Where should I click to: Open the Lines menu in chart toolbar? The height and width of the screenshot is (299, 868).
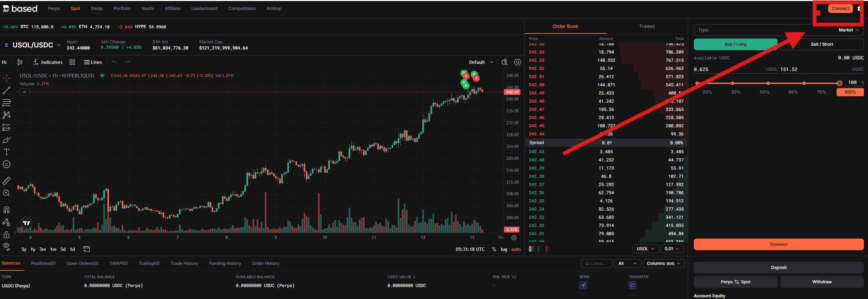93,62
